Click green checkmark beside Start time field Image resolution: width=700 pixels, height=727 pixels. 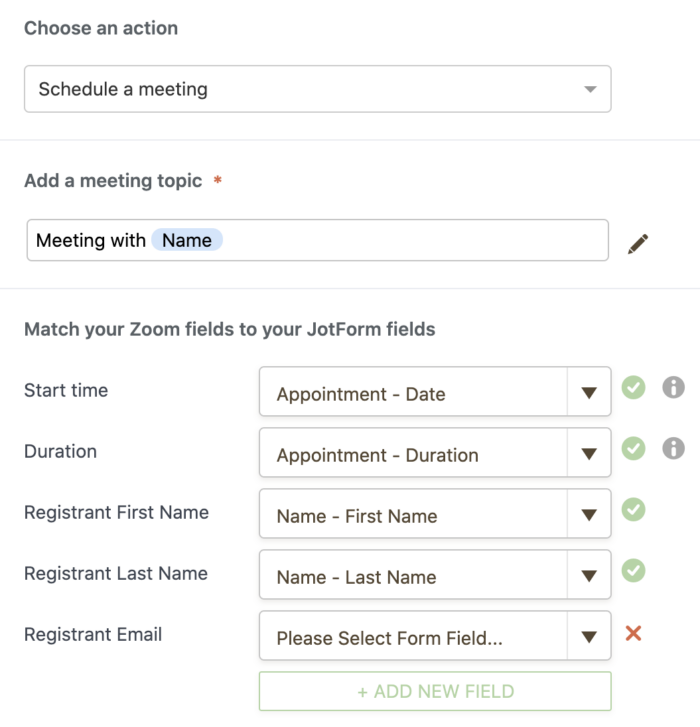point(633,387)
